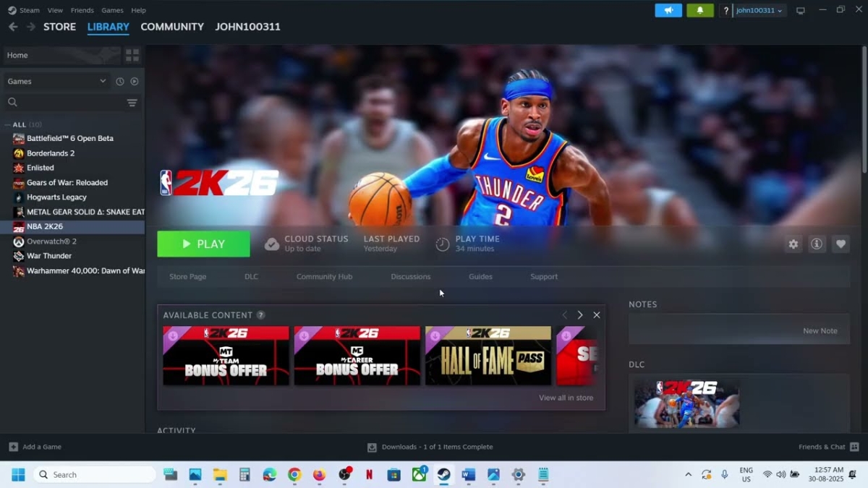Click View all in store
The width and height of the screenshot is (868, 488).
[x=566, y=398]
